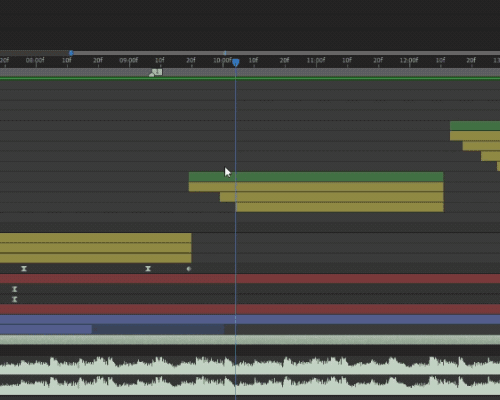This screenshot has width=500, height=400.
Task: Grab the blue current-time indicator handle
Action: pyautogui.click(x=236, y=62)
